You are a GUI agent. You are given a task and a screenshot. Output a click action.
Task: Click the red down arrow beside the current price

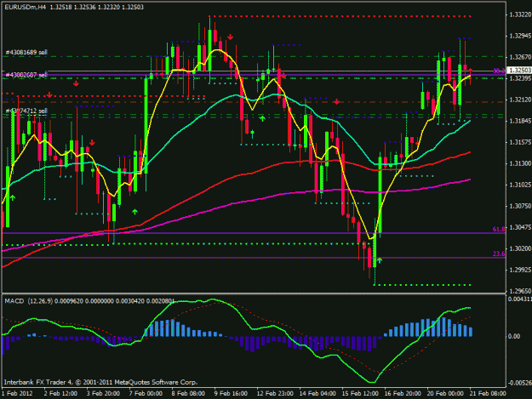tap(471, 71)
